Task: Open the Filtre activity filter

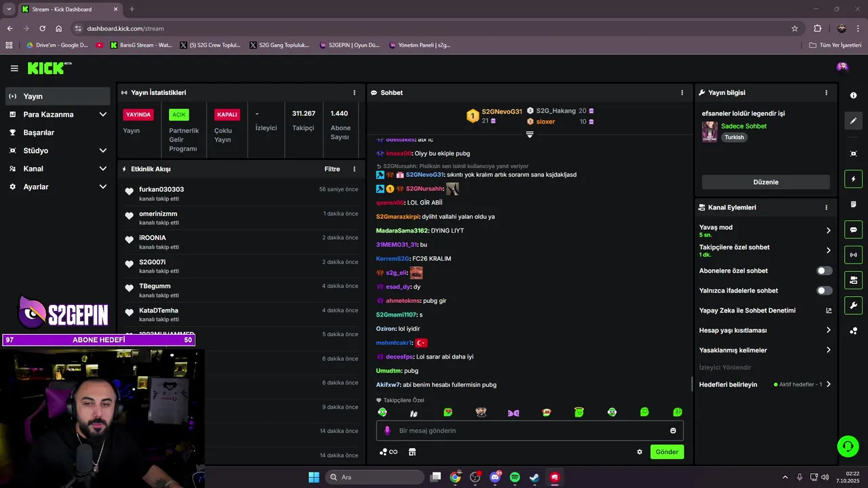Action: pos(332,169)
